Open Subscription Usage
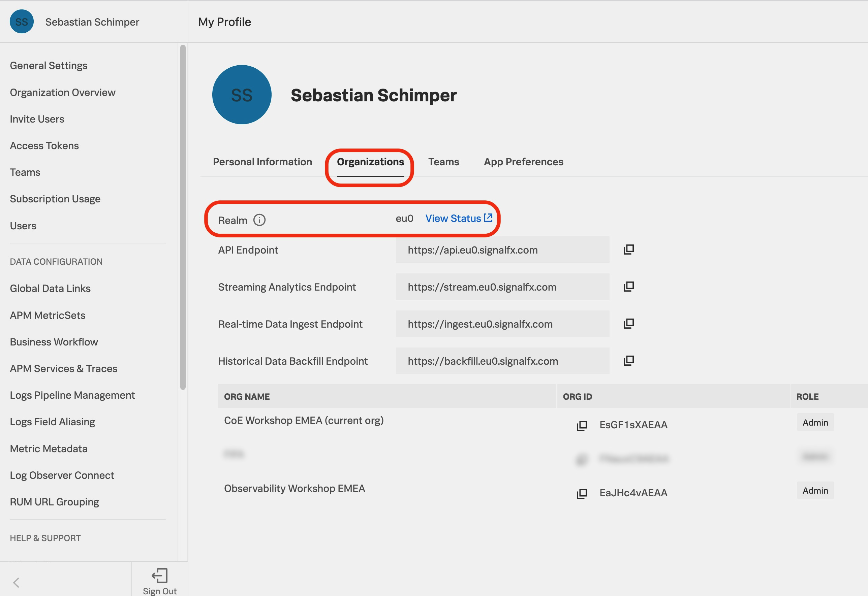The height and width of the screenshot is (596, 868). pyautogui.click(x=55, y=199)
